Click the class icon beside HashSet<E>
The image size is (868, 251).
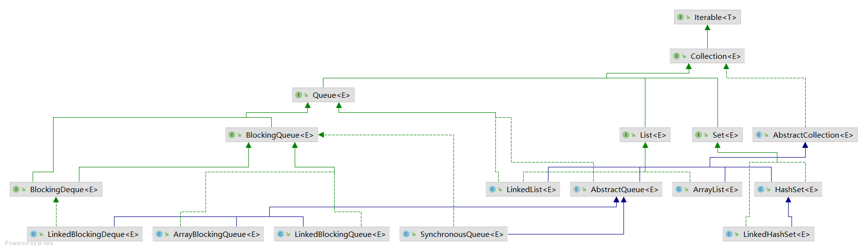pyautogui.click(x=761, y=189)
